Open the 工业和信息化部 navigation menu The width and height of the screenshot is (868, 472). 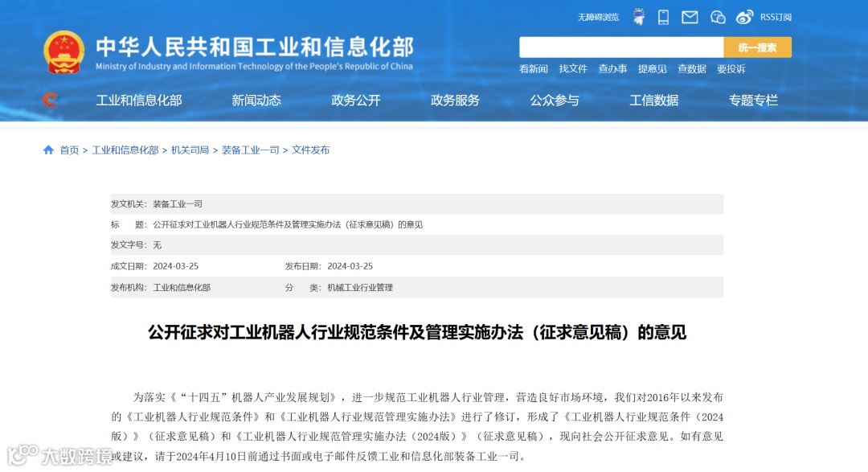tap(139, 101)
